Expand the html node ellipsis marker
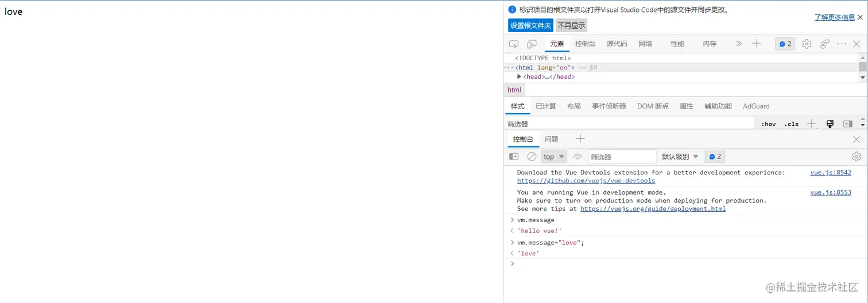 [509, 67]
